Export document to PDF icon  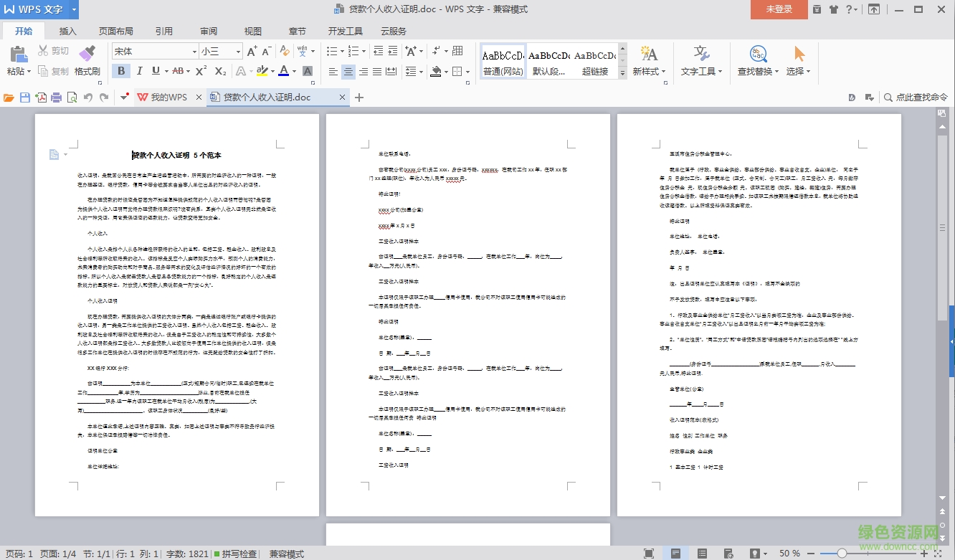pos(41,98)
